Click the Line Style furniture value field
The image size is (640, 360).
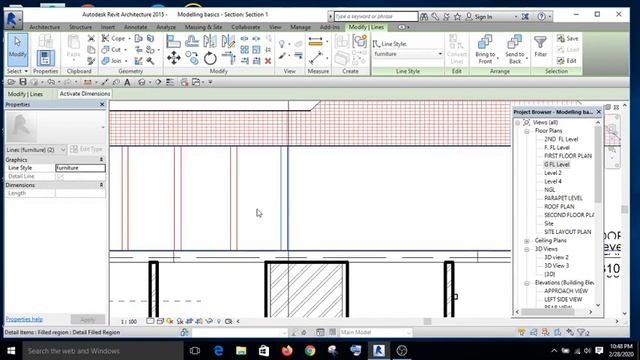pyautogui.click(x=80, y=168)
